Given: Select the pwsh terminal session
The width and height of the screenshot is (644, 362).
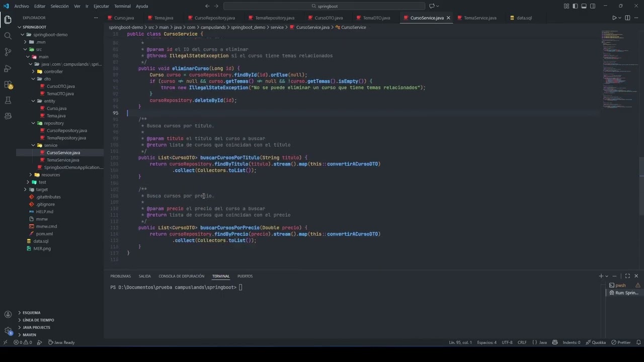Looking at the screenshot, I should click(x=624, y=285).
